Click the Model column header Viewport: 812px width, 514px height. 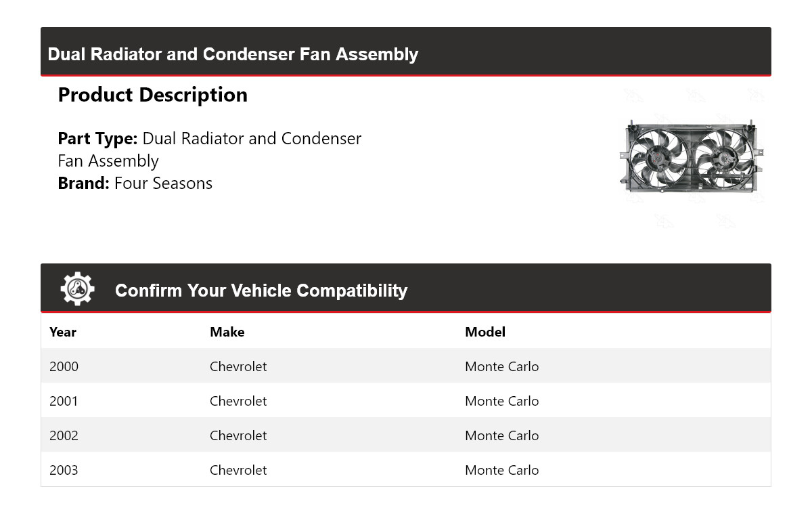coord(484,332)
